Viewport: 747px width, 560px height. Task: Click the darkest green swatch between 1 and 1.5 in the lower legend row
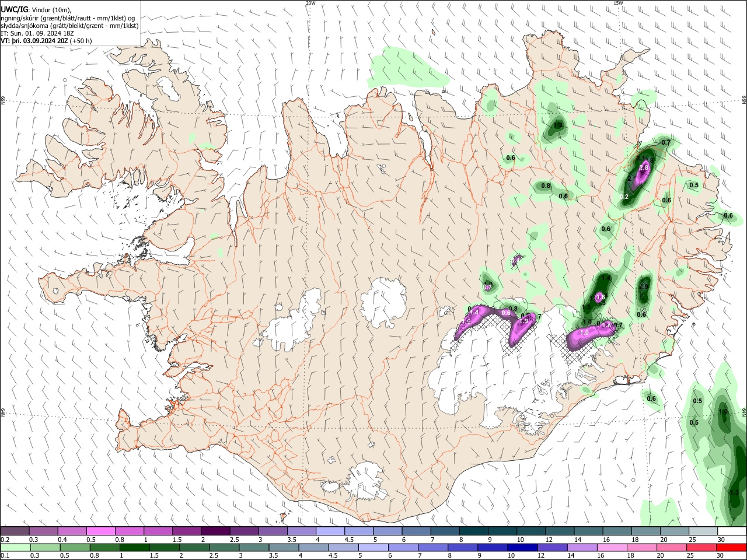click(135, 548)
